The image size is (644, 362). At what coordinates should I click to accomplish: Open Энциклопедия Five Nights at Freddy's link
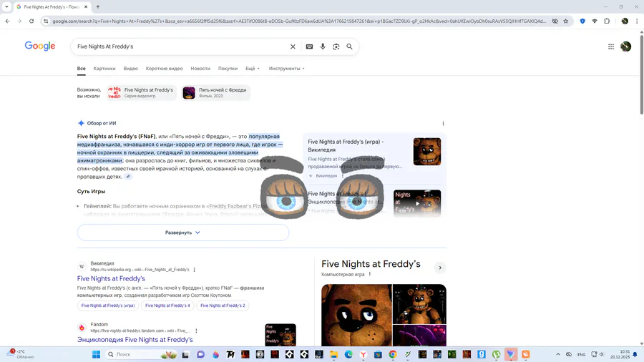(x=135, y=340)
